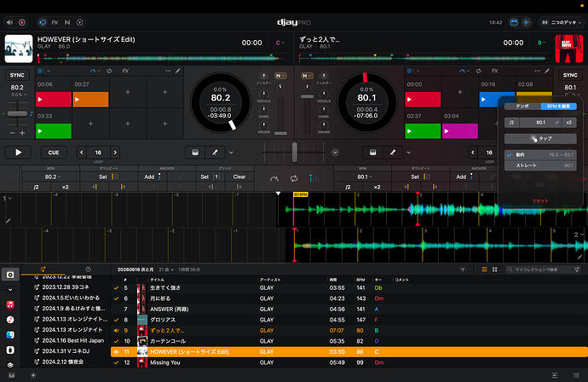Click the curved transition arrow icon in center
This screenshot has height=382, width=588.
[x=274, y=178]
